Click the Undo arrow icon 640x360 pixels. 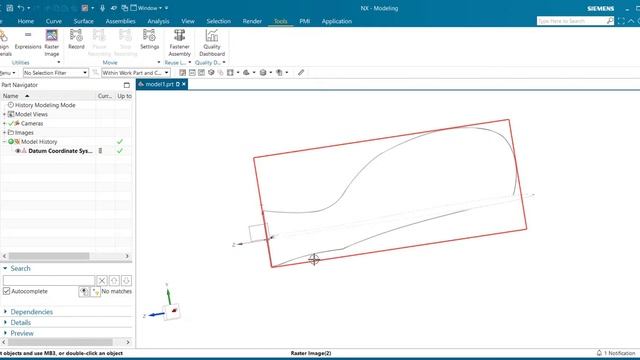[x=20, y=8]
